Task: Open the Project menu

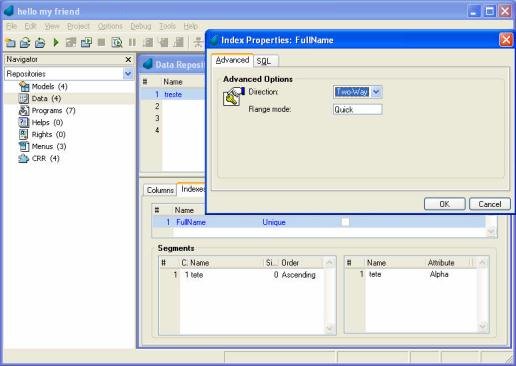Action: [78, 26]
